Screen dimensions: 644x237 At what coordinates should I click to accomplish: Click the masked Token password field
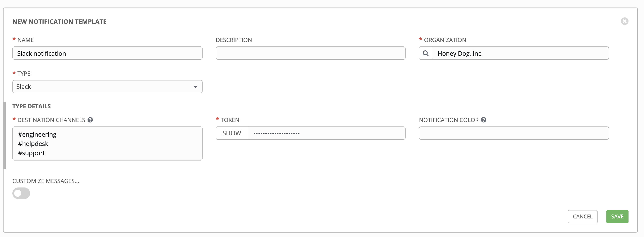pos(326,133)
